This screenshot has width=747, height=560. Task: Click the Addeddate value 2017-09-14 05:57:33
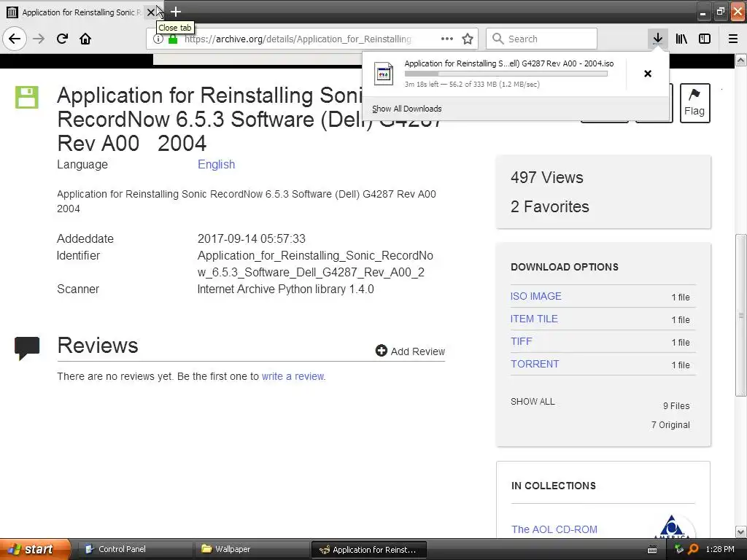pyautogui.click(x=252, y=238)
